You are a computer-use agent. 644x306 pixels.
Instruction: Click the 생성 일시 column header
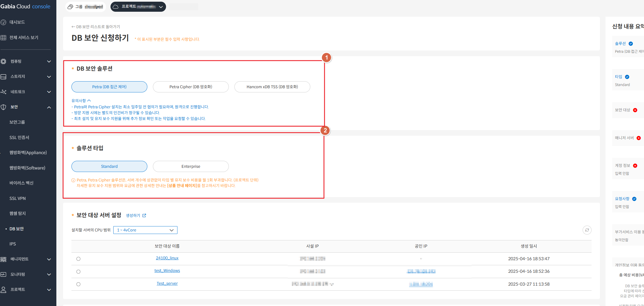click(529, 246)
